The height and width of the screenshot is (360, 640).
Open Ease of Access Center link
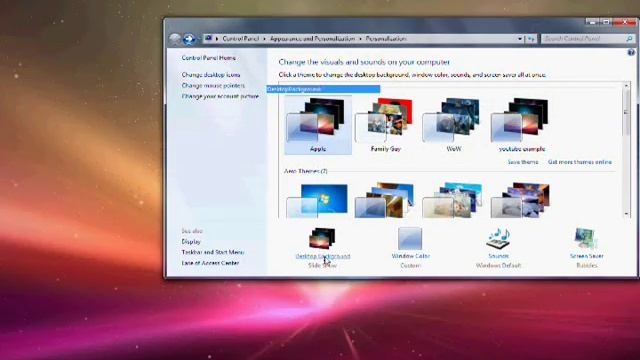tap(210, 263)
